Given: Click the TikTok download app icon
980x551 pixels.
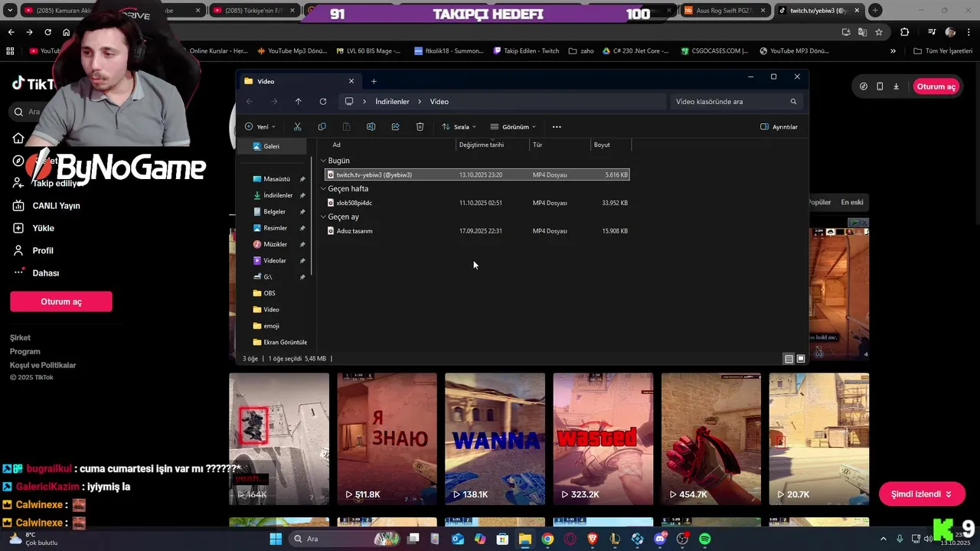Looking at the screenshot, I should click(x=896, y=86).
